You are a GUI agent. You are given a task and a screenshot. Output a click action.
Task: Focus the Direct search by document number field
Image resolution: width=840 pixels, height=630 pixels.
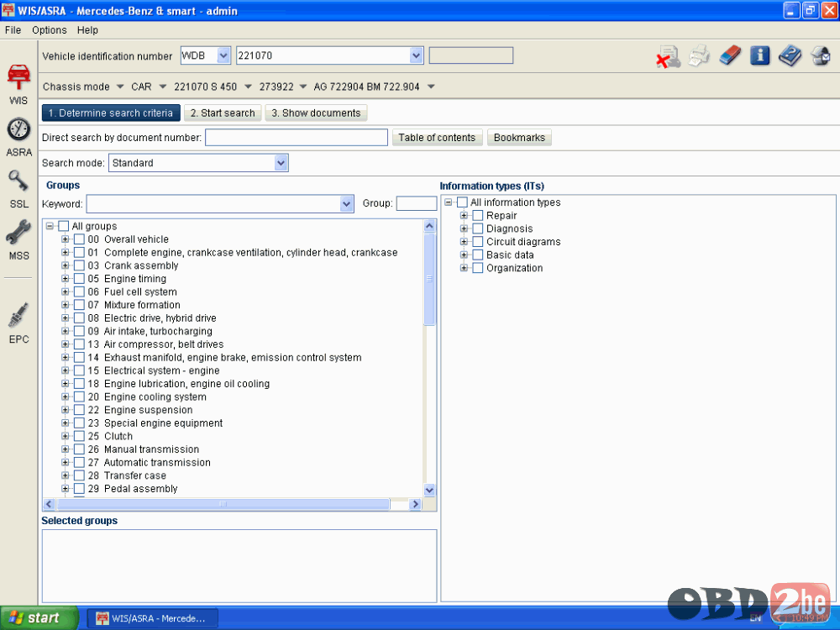coord(297,138)
